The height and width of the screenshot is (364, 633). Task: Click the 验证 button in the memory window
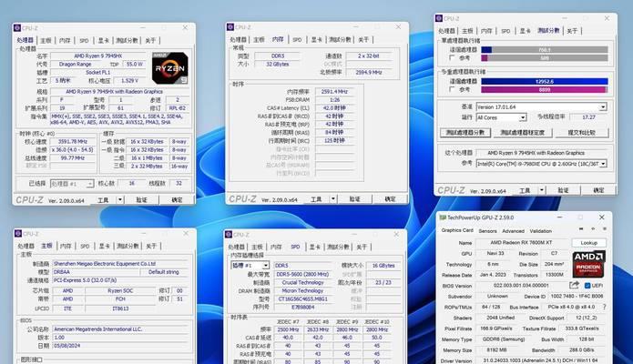pyautogui.click(x=354, y=199)
